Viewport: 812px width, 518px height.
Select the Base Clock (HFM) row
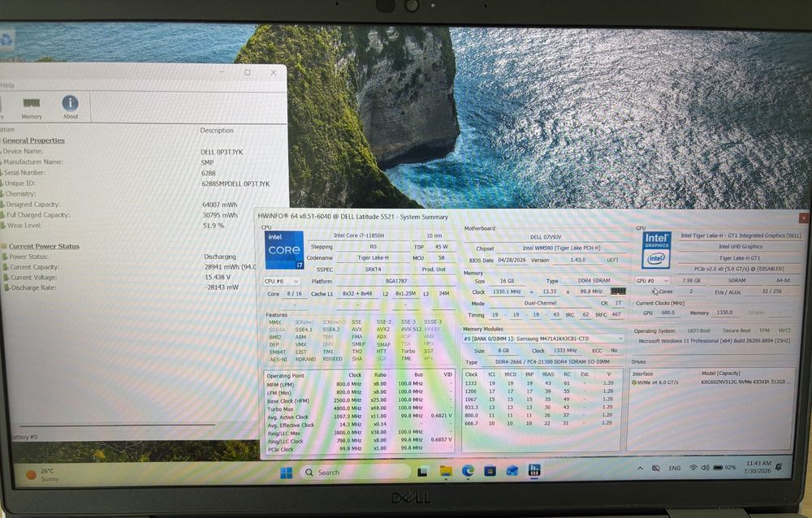[360, 400]
